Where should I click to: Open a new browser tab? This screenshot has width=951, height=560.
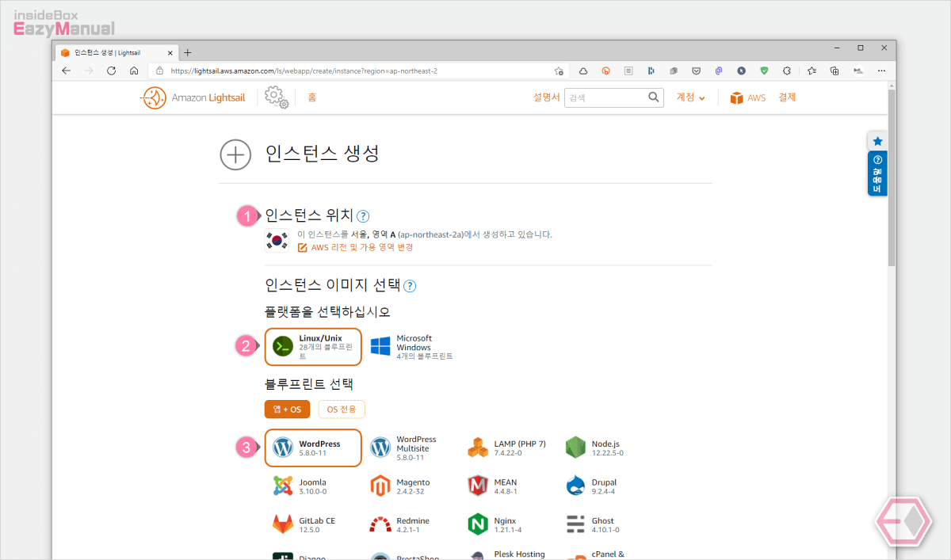point(188,52)
